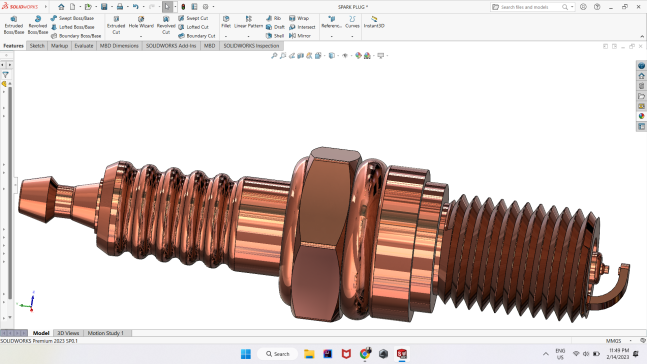Select the Mirror feature tool
647x364 pixels.
[300, 36]
